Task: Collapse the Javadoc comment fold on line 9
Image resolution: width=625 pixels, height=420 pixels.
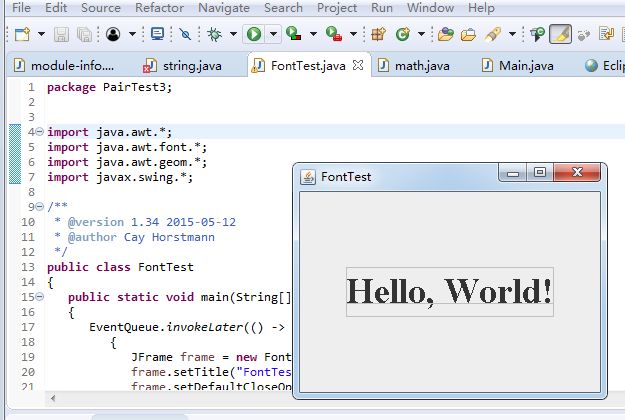Action: (39, 207)
